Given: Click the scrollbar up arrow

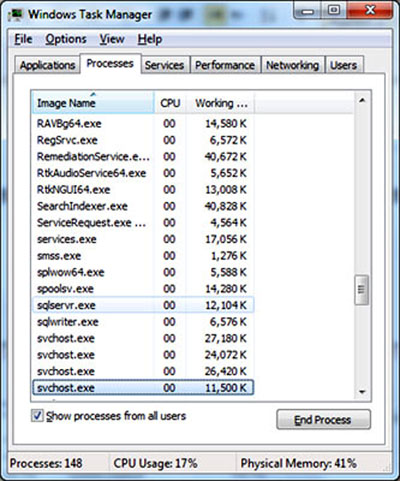Looking at the screenshot, I should (362, 100).
